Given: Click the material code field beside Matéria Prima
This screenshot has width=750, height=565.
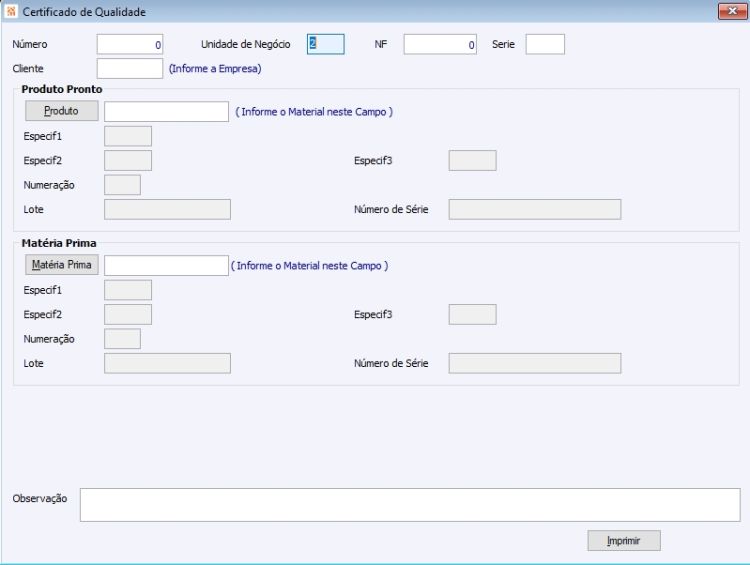Looking at the screenshot, I should pos(166,266).
